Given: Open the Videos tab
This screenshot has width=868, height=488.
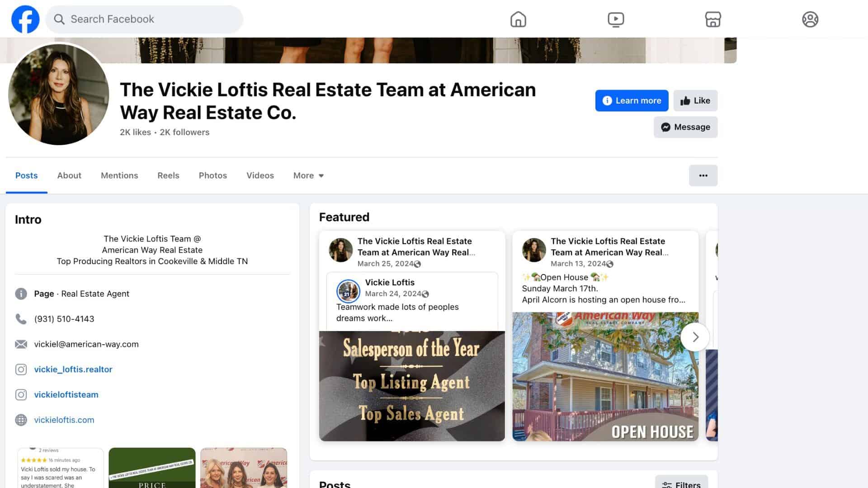Looking at the screenshot, I should click(260, 175).
